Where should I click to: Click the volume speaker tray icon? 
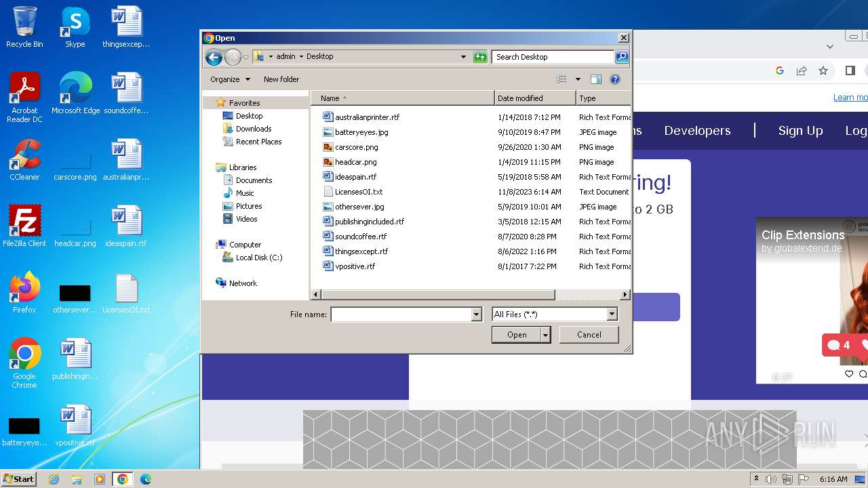click(x=771, y=479)
